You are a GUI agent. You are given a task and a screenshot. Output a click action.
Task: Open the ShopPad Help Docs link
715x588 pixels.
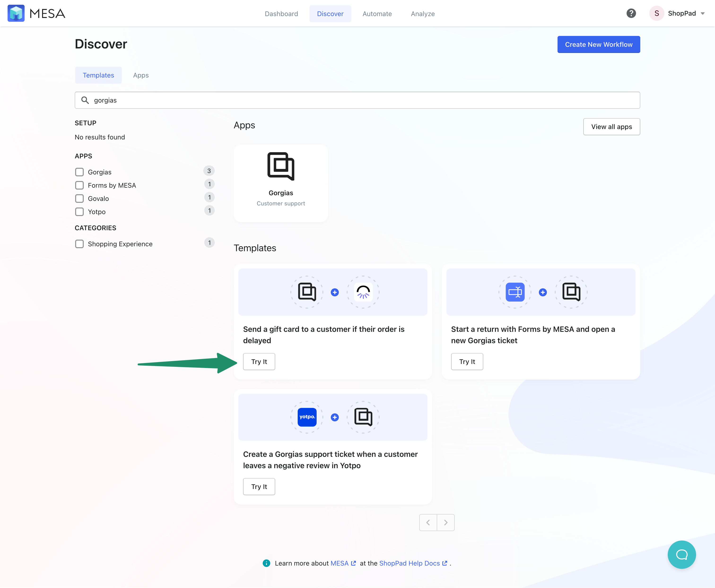409,563
